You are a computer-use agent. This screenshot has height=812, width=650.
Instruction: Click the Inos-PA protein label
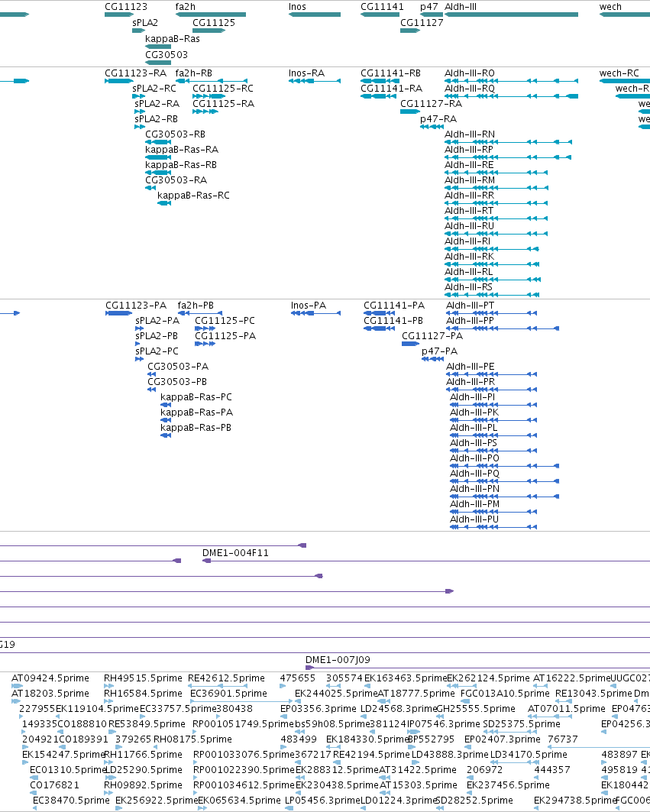(x=309, y=306)
